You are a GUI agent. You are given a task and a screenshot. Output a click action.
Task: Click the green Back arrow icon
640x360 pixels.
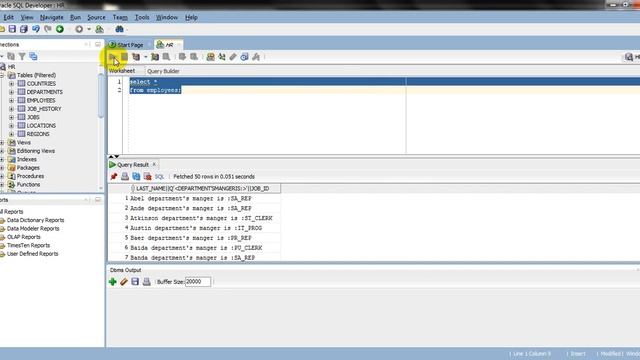[60, 29]
